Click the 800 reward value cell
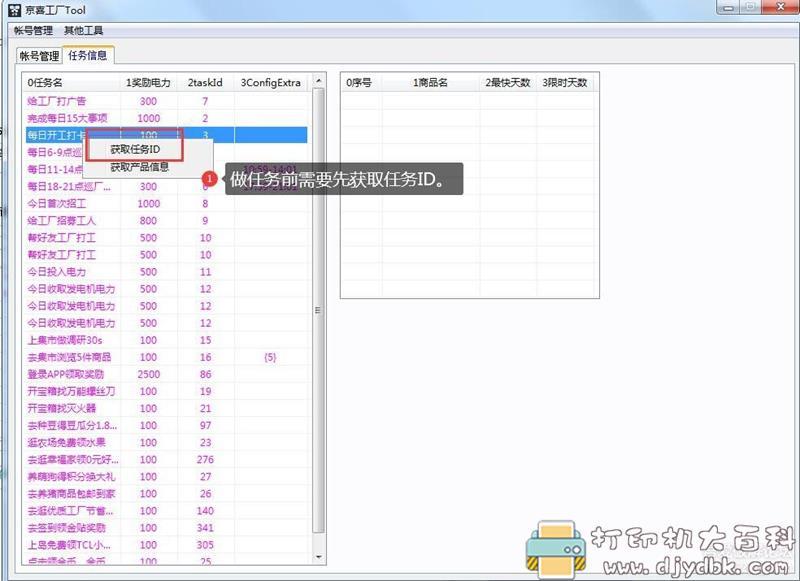This screenshot has width=800, height=581. tap(148, 221)
